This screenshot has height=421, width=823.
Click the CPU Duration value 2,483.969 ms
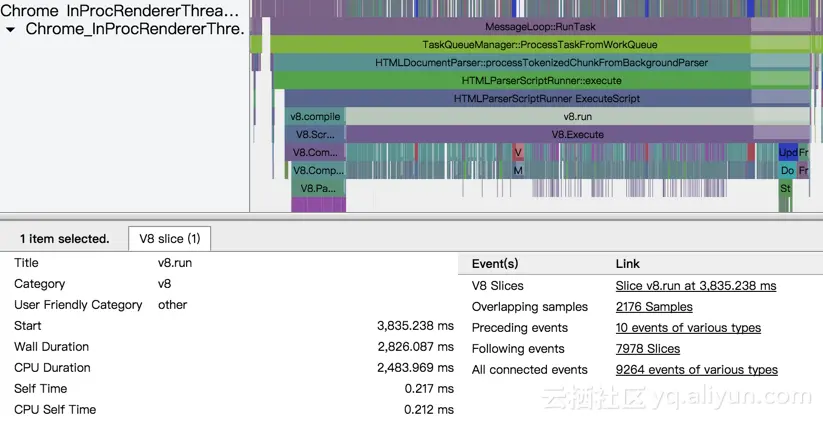(416, 367)
